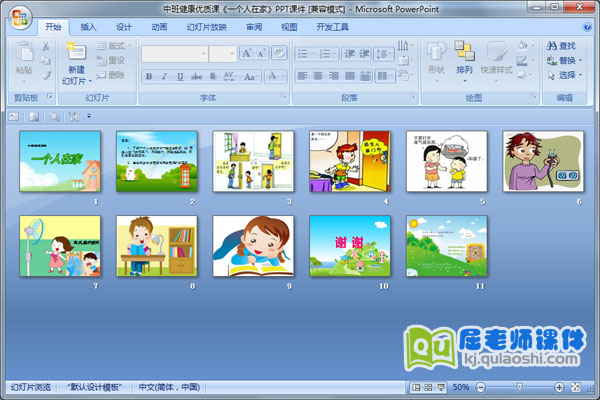The height and width of the screenshot is (400, 600).
Task: Toggle Bold text formatting
Action: coord(149,76)
